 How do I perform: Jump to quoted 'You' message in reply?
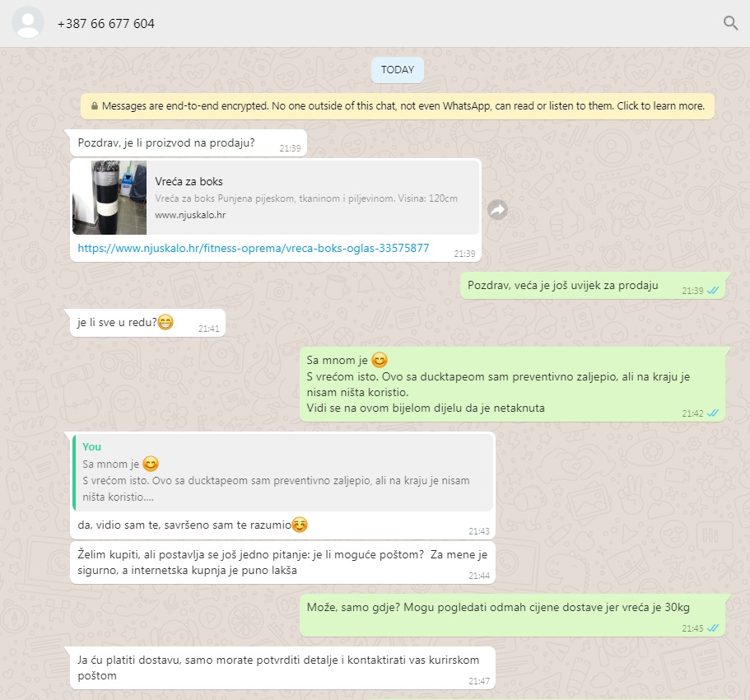[x=282, y=472]
